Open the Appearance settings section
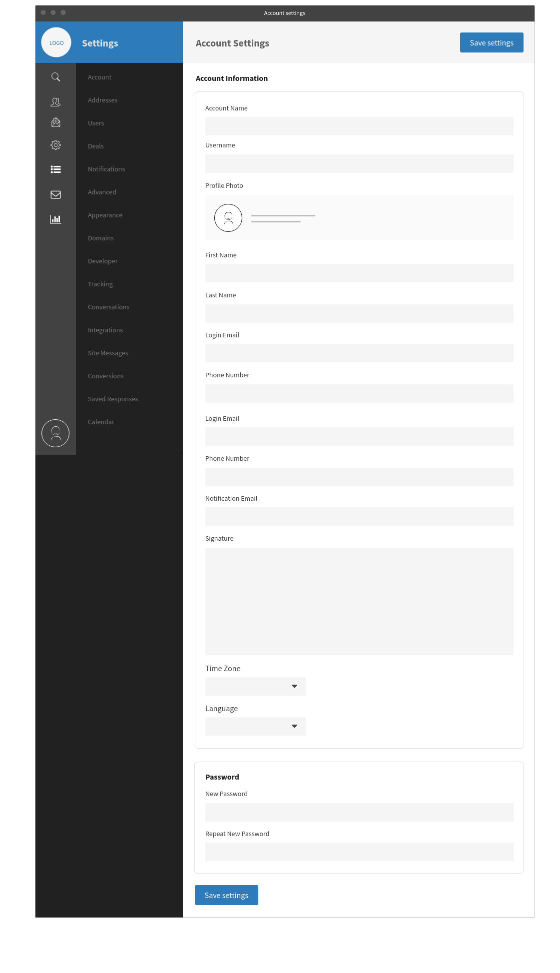 (x=105, y=215)
